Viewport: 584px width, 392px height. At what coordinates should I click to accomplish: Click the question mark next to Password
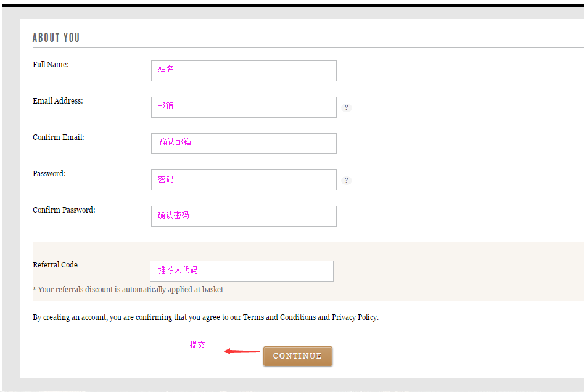pyautogui.click(x=347, y=180)
